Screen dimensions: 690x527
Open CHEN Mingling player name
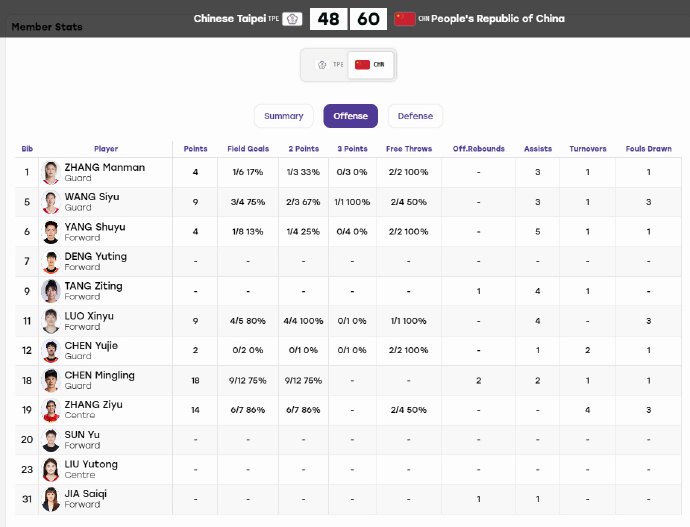pyautogui.click(x=99, y=375)
